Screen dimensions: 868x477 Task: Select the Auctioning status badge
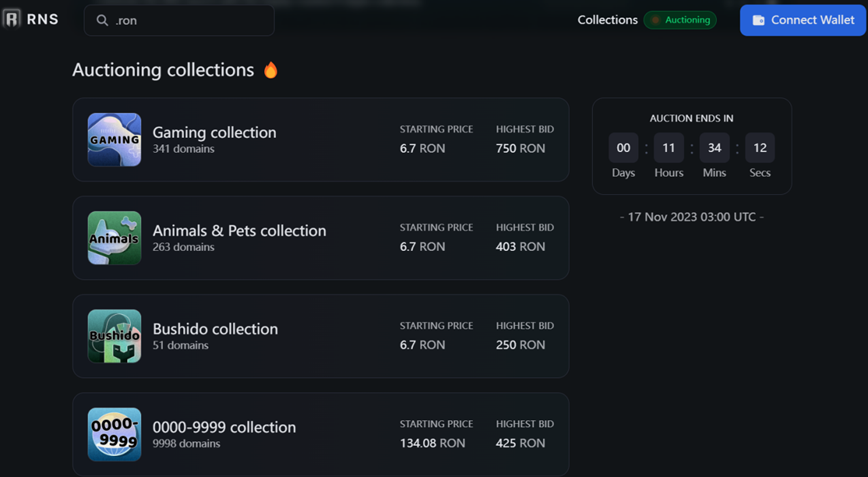click(x=680, y=20)
